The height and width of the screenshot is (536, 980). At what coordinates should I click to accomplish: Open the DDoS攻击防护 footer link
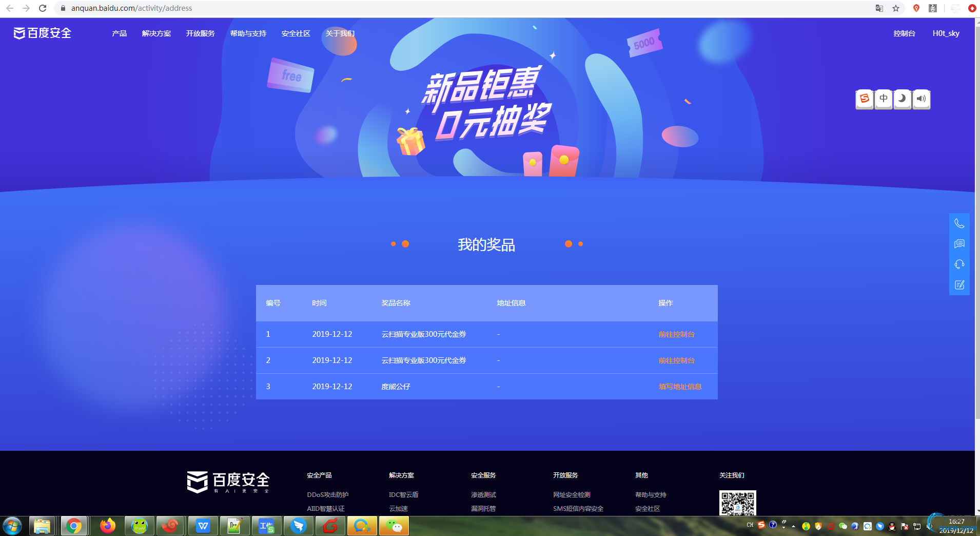click(328, 495)
